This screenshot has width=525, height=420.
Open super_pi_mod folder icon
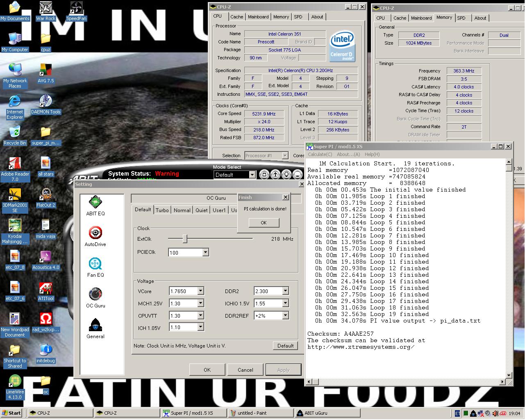(46, 136)
